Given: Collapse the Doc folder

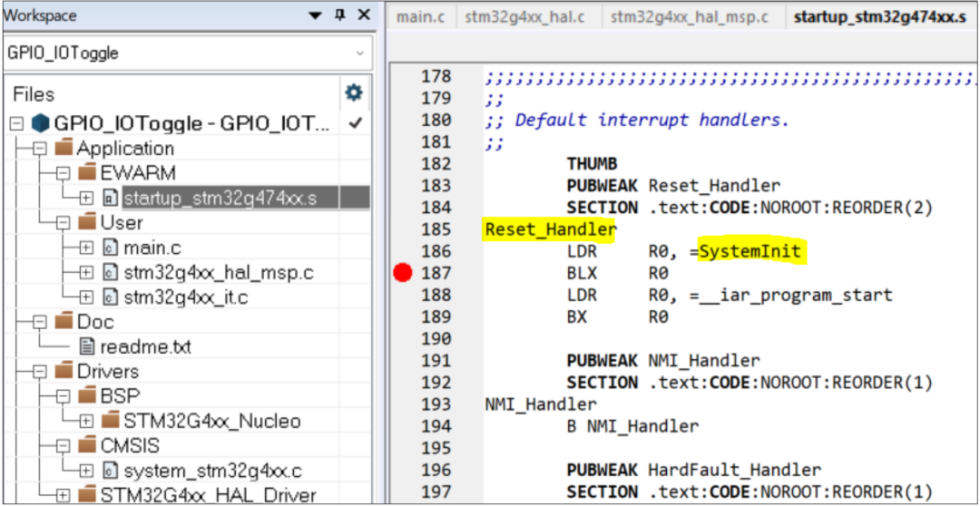Looking at the screenshot, I should [40, 322].
